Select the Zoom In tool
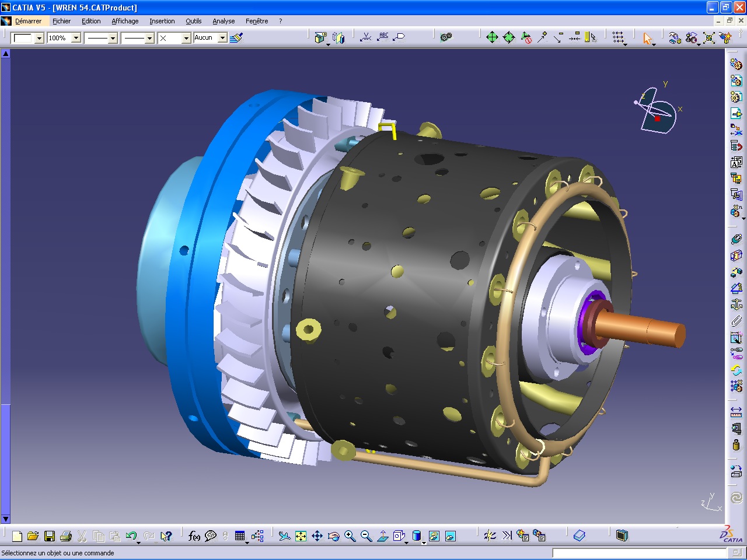This screenshot has height=560, width=747. [350, 535]
